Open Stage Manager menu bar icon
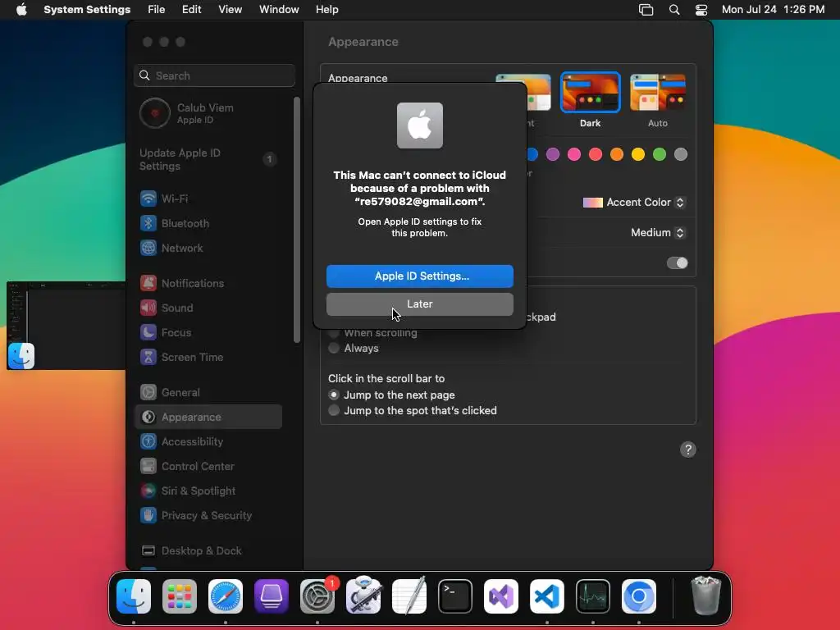 [646, 10]
